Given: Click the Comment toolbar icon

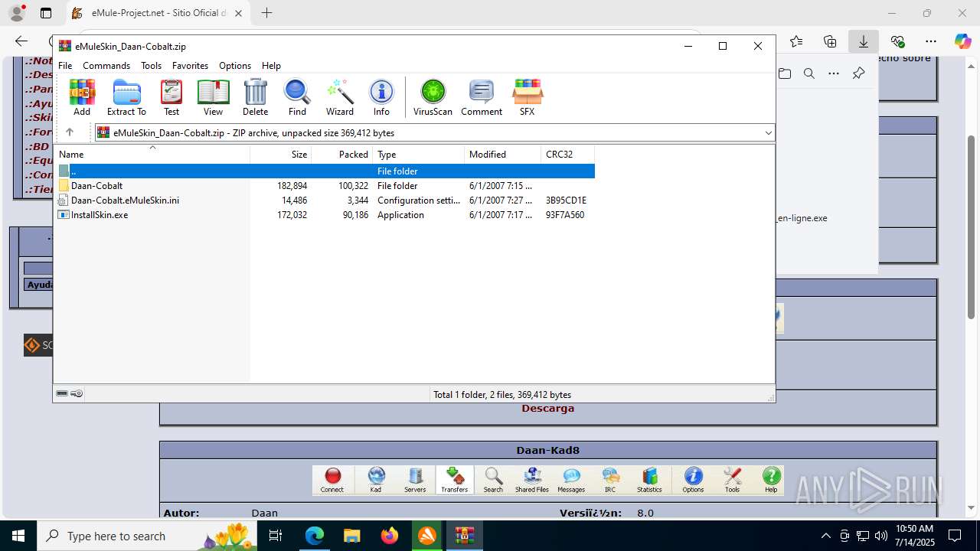Looking at the screenshot, I should click(482, 97).
